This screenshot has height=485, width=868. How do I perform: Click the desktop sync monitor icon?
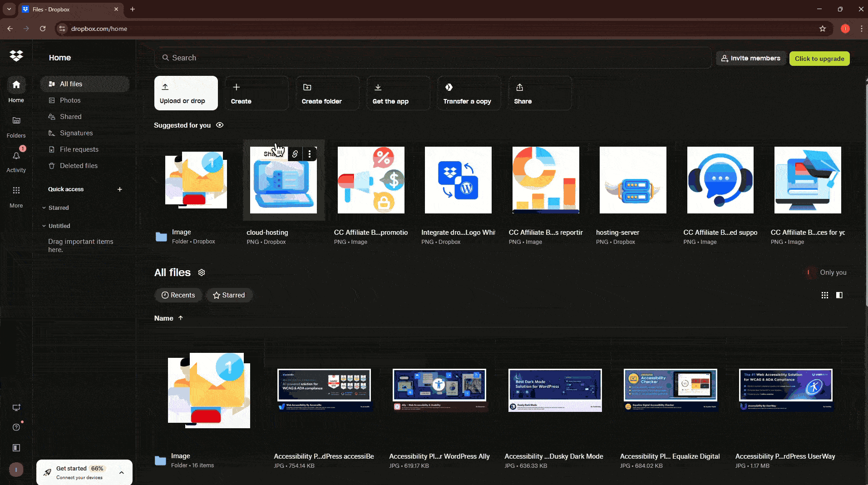click(x=16, y=407)
